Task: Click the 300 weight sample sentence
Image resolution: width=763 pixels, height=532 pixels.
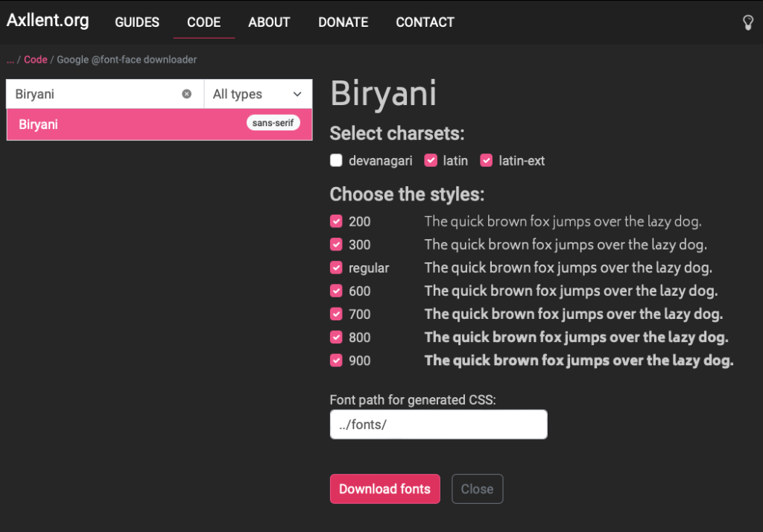Action: pos(566,244)
